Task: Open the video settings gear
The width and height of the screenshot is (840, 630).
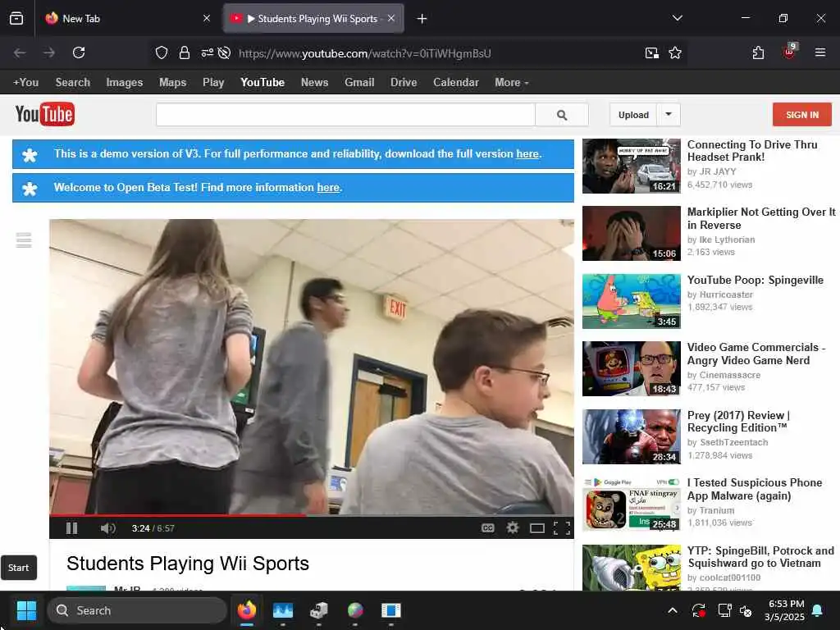Action: coord(513,528)
